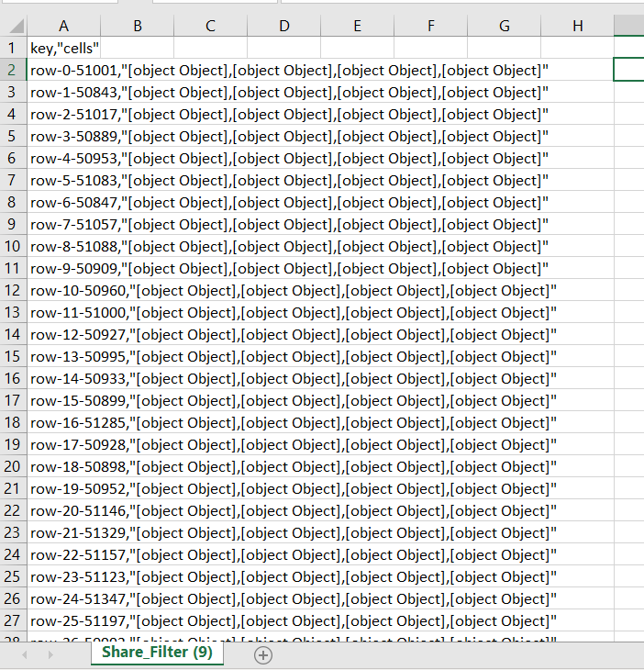Click cell starting with row-25-51197
This screenshot has height=670, width=644.
63,620
